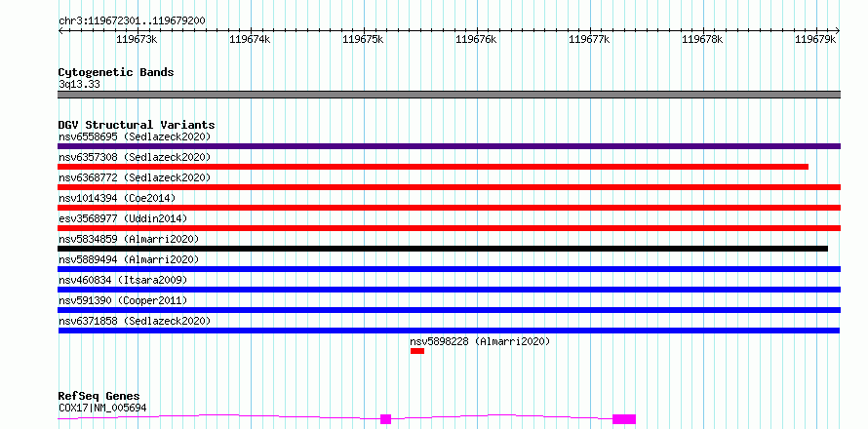Select the small red nsv5898228 variant
This screenshot has height=429, width=868.
point(417,351)
